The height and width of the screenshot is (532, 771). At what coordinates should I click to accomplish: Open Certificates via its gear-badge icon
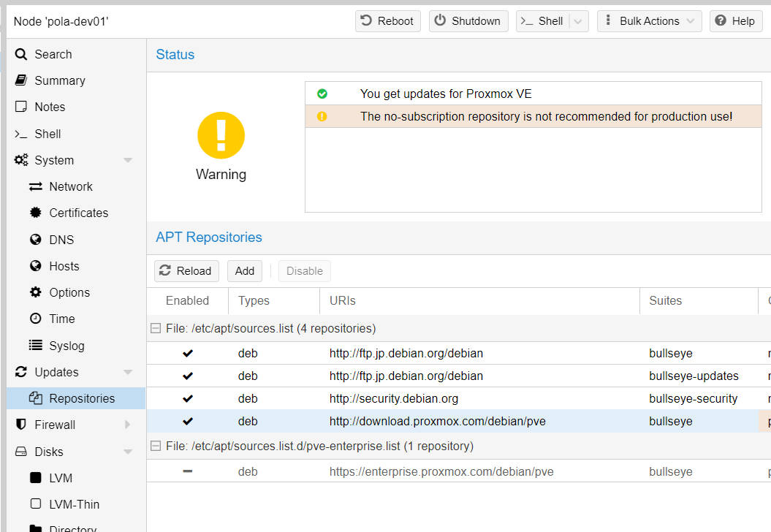click(36, 213)
